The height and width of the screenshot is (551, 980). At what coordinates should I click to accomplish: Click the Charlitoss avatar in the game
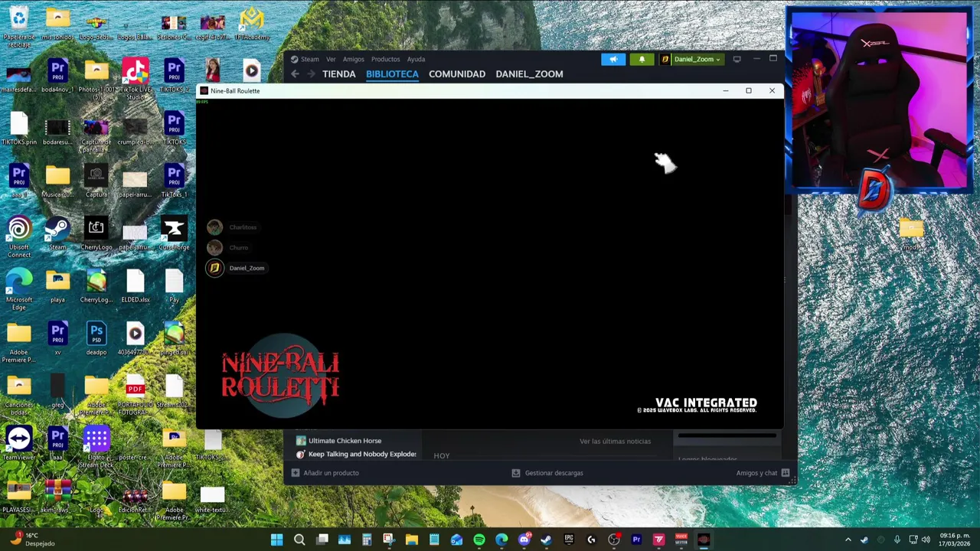pyautogui.click(x=214, y=227)
